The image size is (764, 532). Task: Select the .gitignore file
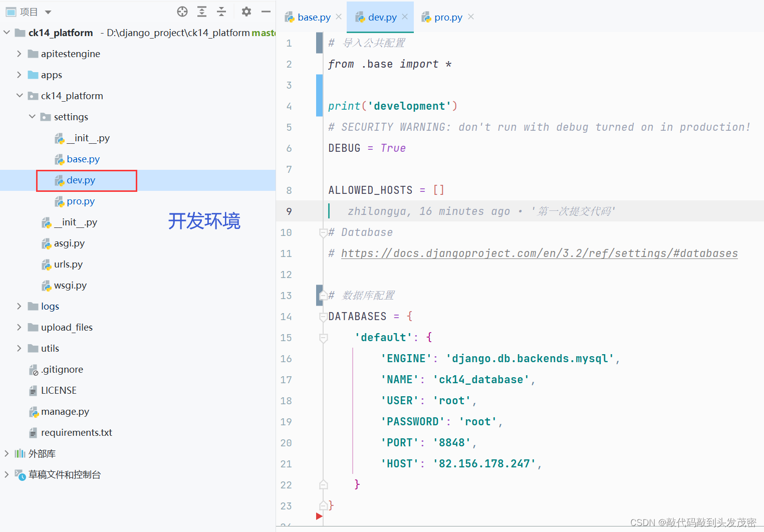click(x=56, y=369)
